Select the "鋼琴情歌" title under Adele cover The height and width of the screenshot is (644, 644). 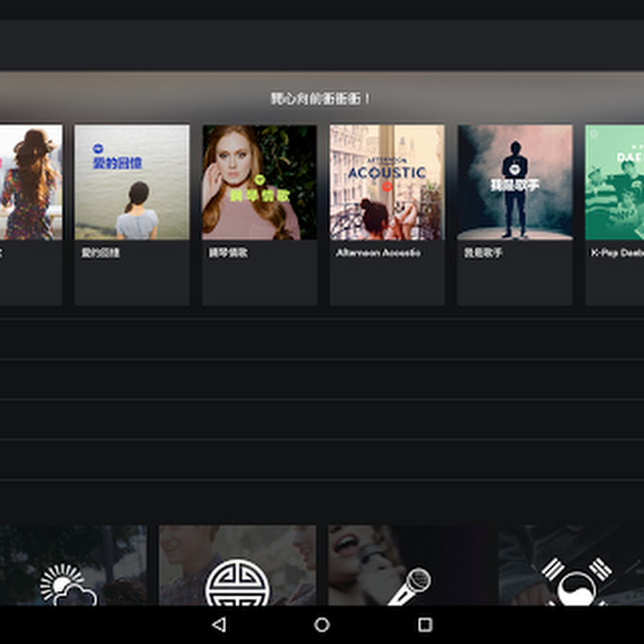[228, 253]
